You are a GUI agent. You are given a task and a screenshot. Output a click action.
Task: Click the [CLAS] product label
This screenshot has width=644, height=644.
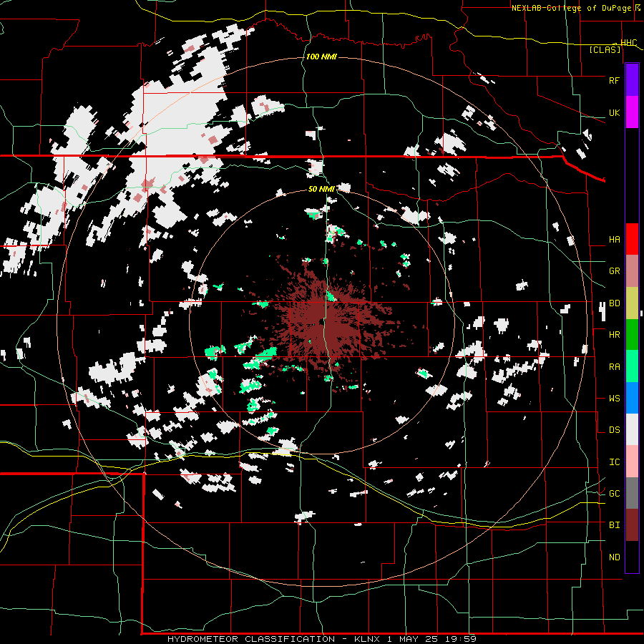tap(605, 49)
